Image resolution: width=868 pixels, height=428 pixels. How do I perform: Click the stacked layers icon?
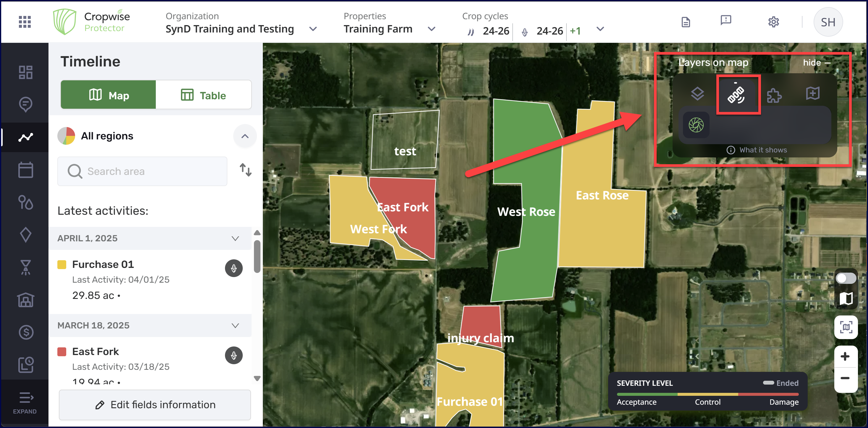click(x=697, y=94)
